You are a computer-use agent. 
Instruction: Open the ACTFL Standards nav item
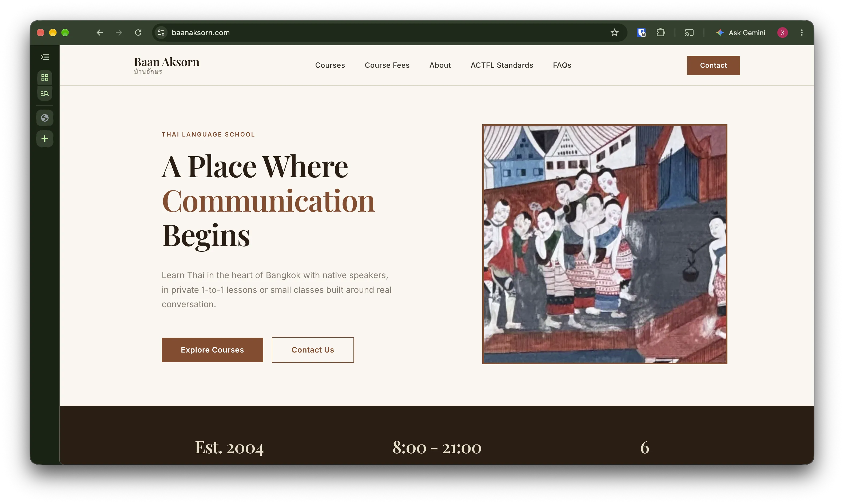(x=502, y=65)
